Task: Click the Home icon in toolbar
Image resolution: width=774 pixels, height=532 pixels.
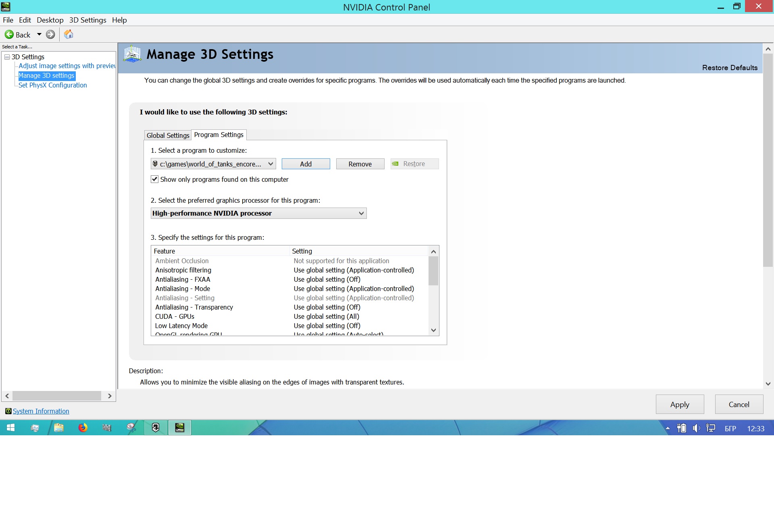Action: (x=69, y=35)
